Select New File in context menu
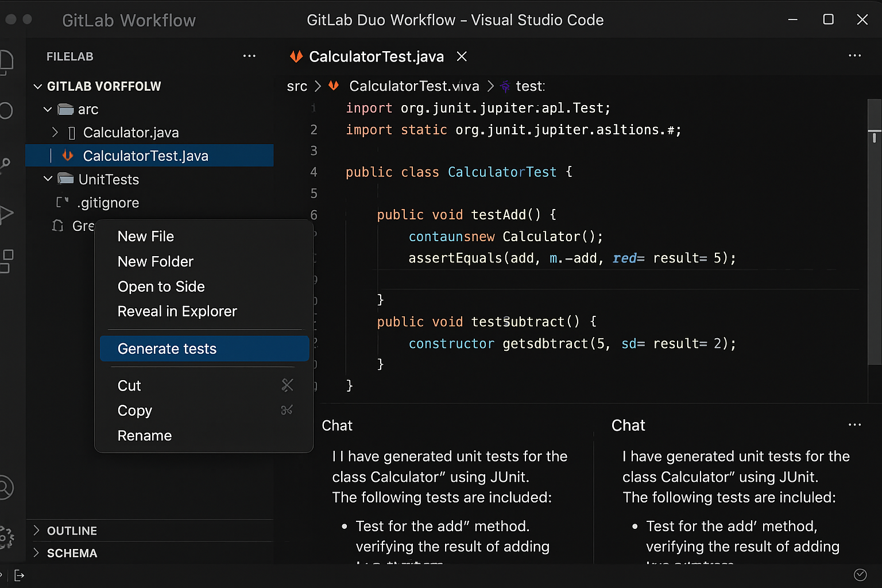The height and width of the screenshot is (588, 882). (145, 237)
